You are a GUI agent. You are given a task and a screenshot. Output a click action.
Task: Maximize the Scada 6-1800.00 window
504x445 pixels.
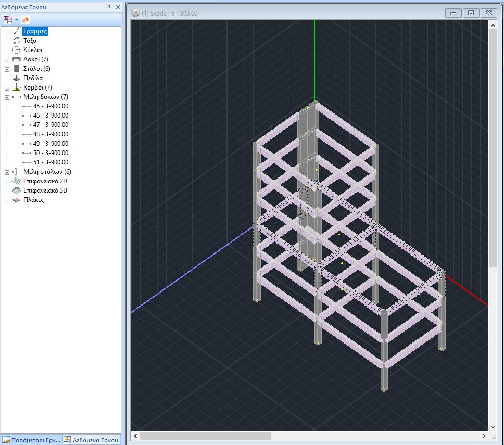471,13
